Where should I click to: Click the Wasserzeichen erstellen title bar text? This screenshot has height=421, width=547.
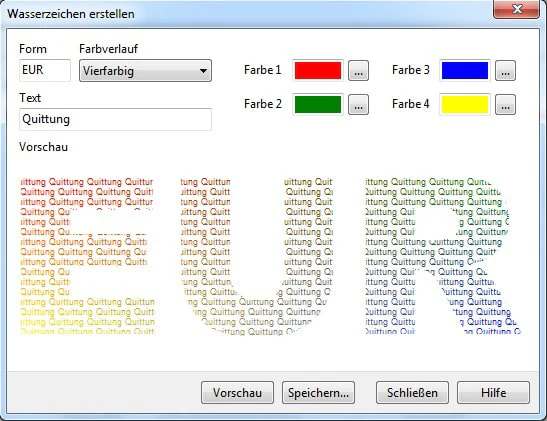click(71, 14)
